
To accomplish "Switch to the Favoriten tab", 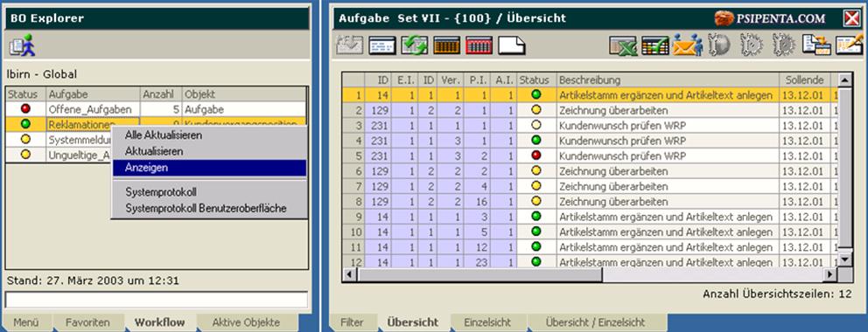I will [x=87, y=322].
